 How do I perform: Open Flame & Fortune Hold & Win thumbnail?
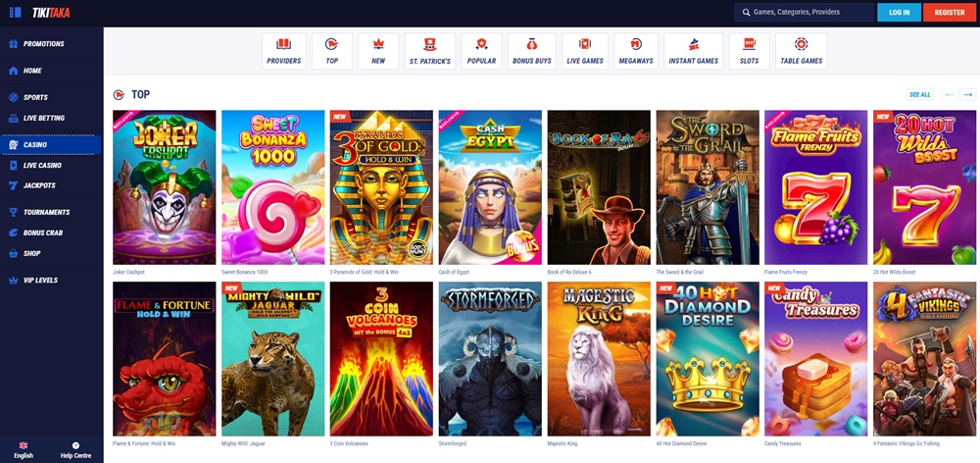(165, 358)
